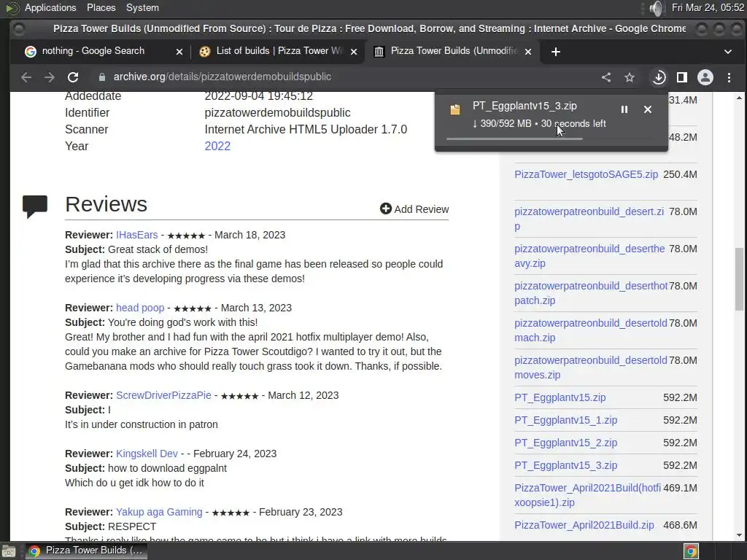The image size is (747, 560).
Task: Expand the tab search dropdown
Action: pos(727,52)
